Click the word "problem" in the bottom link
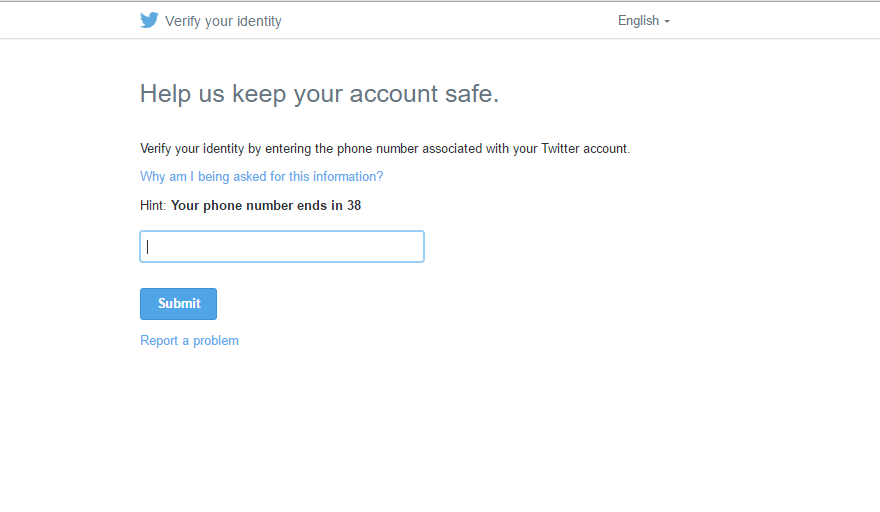 (216, 341)
